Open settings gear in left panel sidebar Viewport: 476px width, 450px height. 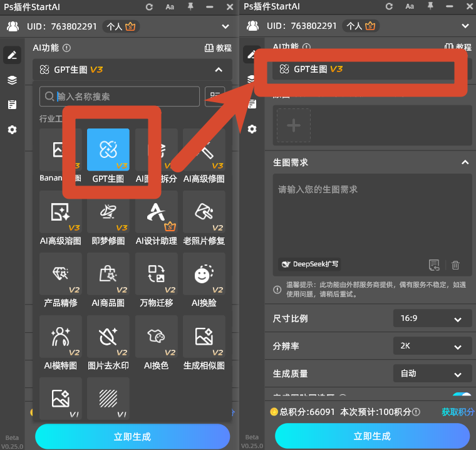12,130
